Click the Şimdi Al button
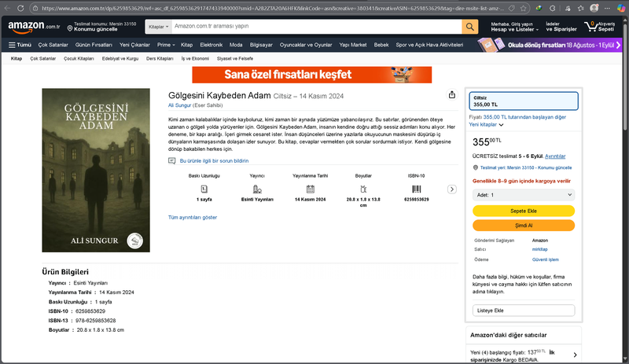This screenshot has width=629, height=364. coord(524,226)
